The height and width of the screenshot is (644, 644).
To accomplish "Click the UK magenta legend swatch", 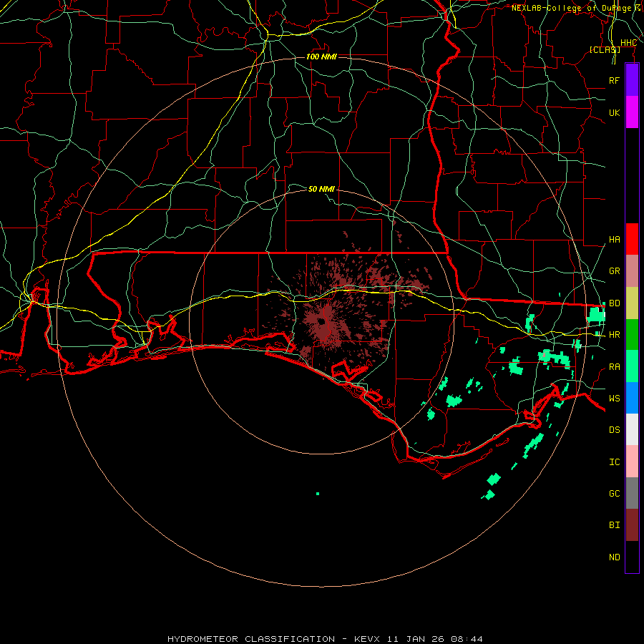I will click(632, 112).
